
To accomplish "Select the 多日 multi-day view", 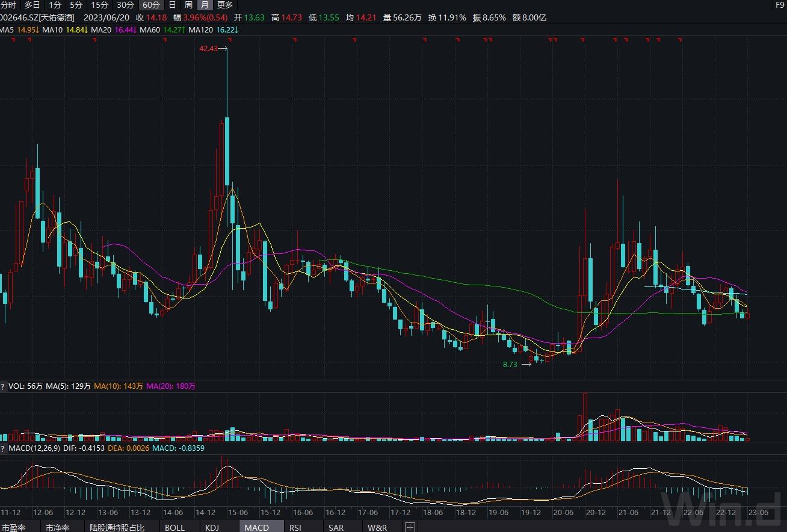I will 32,5.
